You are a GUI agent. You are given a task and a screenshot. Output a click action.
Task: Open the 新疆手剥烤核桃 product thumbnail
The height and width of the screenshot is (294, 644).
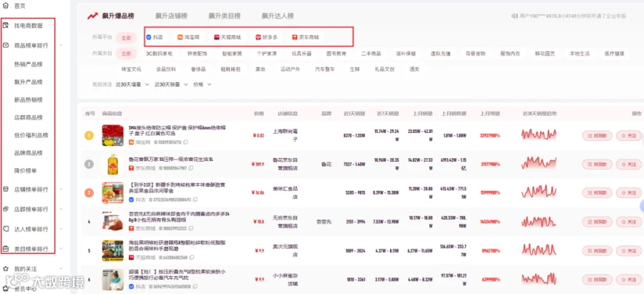(x=112, y=193)
